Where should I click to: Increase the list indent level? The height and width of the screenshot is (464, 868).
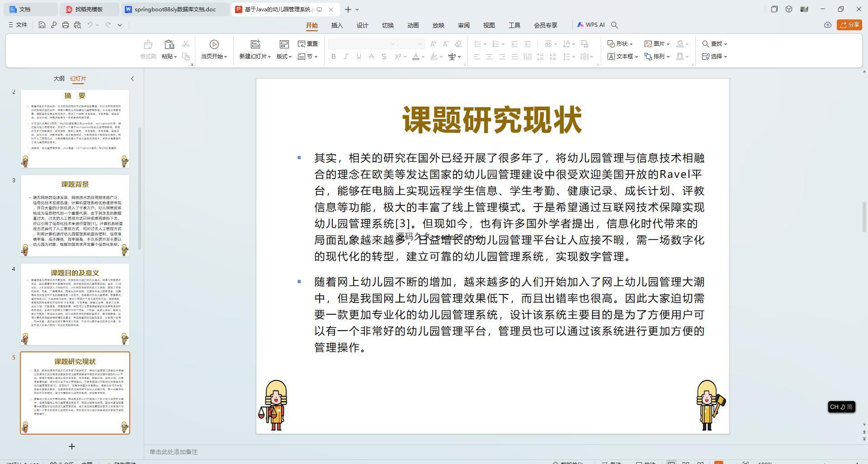(527, 44)
